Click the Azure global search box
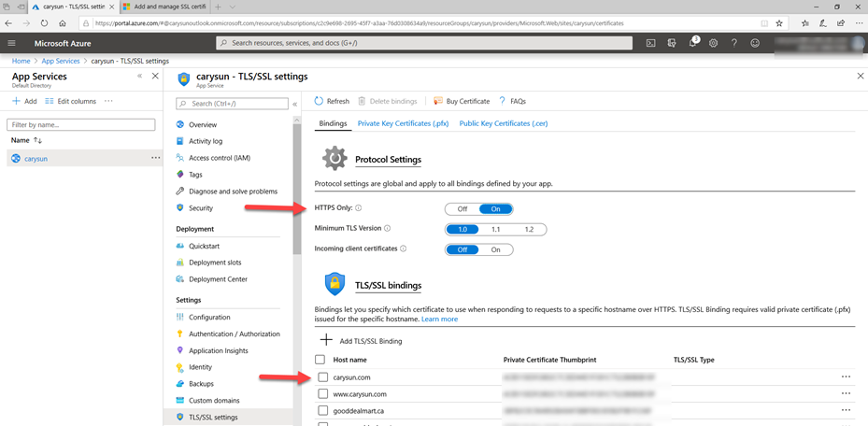 (424, 43)
